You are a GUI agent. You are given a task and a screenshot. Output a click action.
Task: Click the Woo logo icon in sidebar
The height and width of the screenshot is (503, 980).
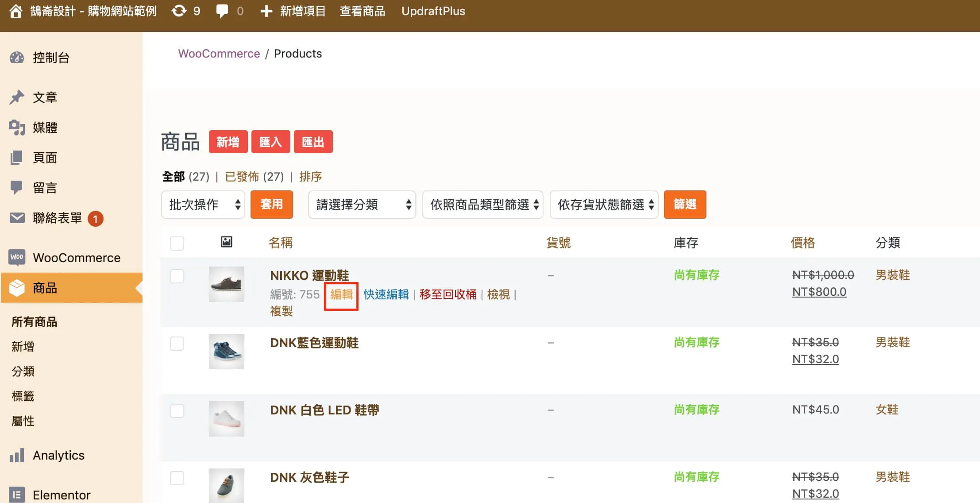click(17, 257)
